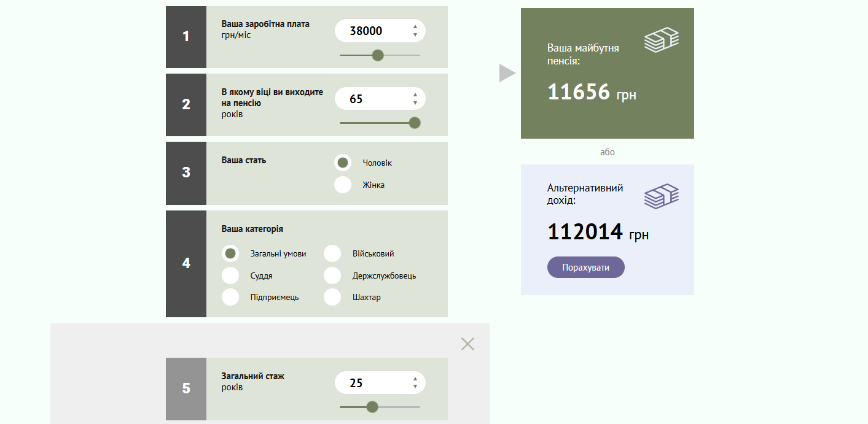
Task: Increase salary using the up stepper arrow
Action: click(415, 27)
